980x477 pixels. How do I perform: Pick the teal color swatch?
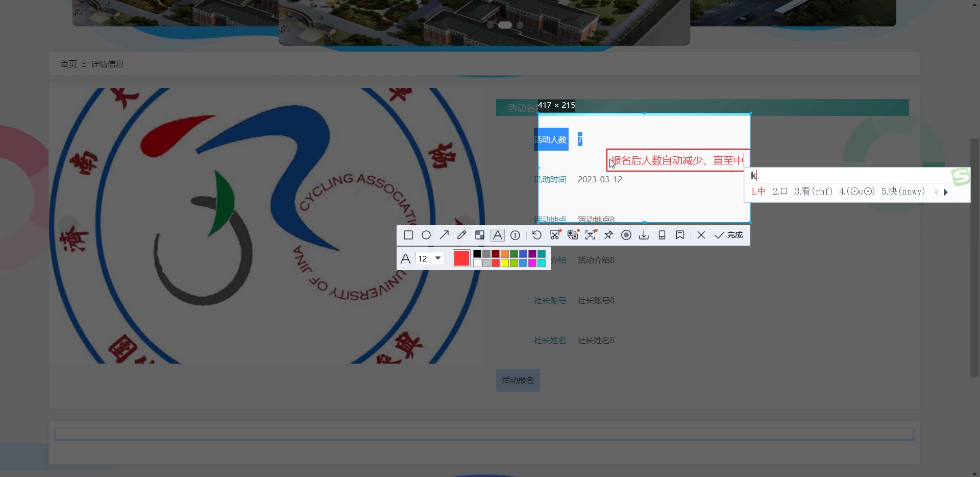pos(542,254)
